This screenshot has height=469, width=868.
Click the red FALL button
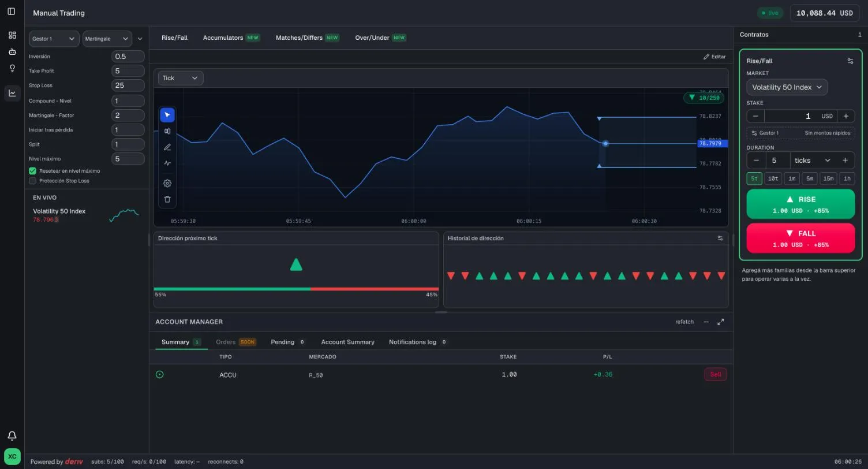click(800, 238)
